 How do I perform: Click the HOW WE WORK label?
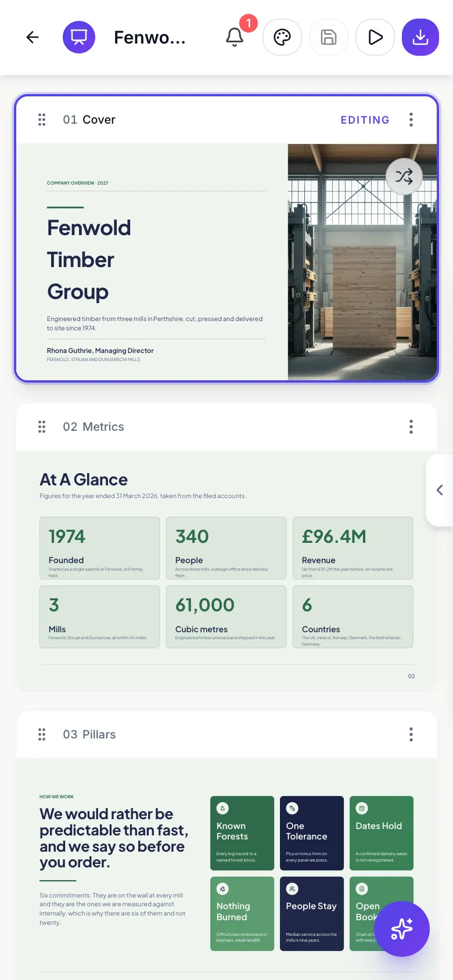click(57, 797)
